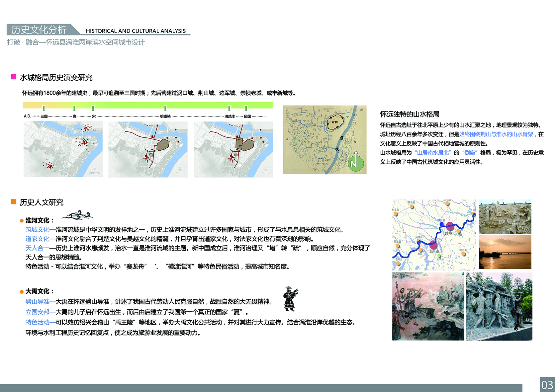Click the A.D. label on the timeline
This screenshot has height=392, width=555.
[27, 116]
